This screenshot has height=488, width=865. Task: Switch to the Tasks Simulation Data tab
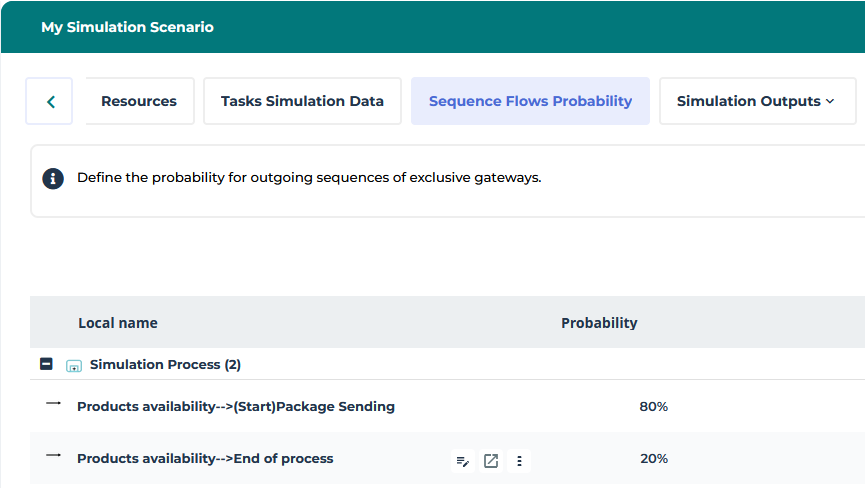click(x=302, y=101)
